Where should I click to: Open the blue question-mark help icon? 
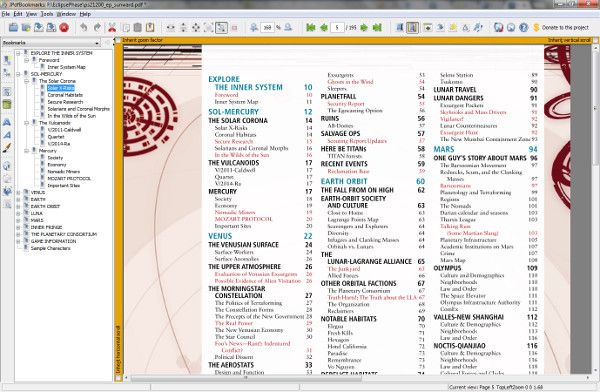524,28
